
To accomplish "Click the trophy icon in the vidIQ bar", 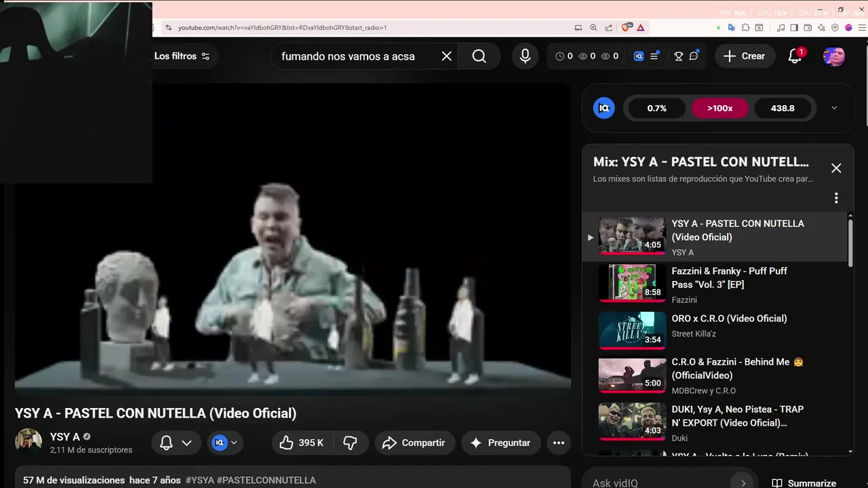I will [679, 56].
